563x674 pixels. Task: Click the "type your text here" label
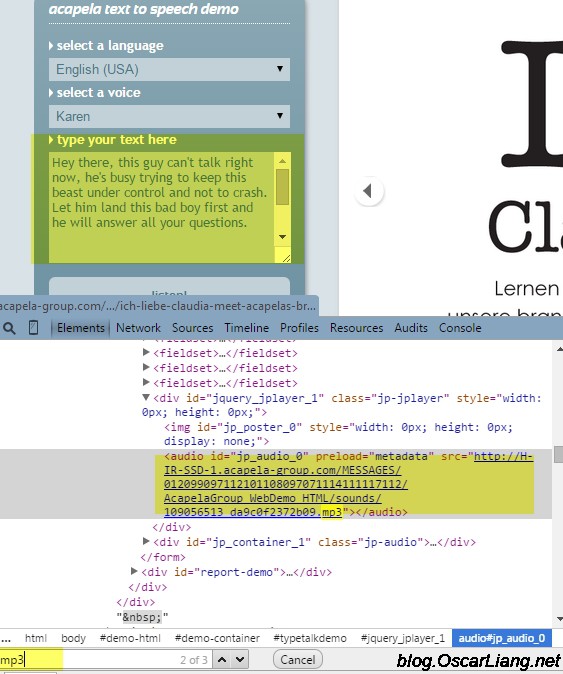tap(116, 140)
